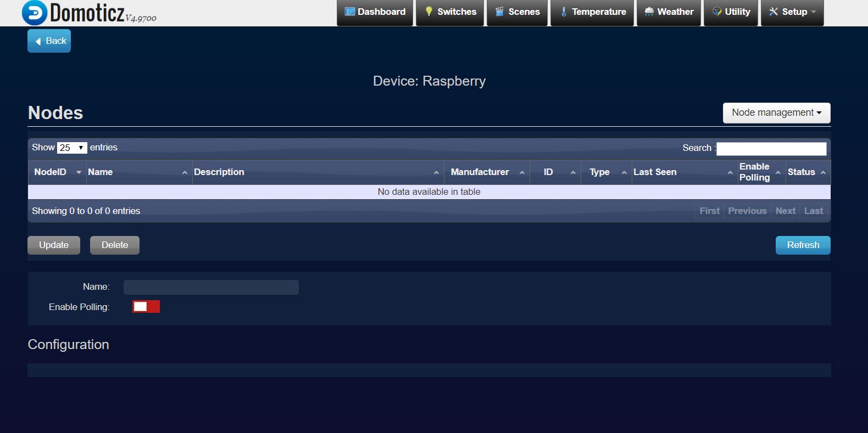This screenshot has width=868, height=433.
Task: Sort table by ID column
Action: tap(555, 172)
